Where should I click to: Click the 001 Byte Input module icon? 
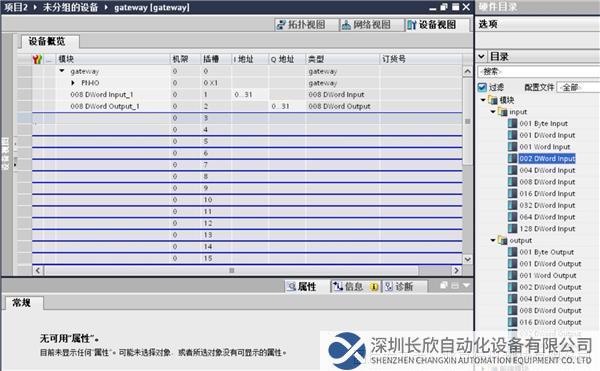click(x=512, y=124)
